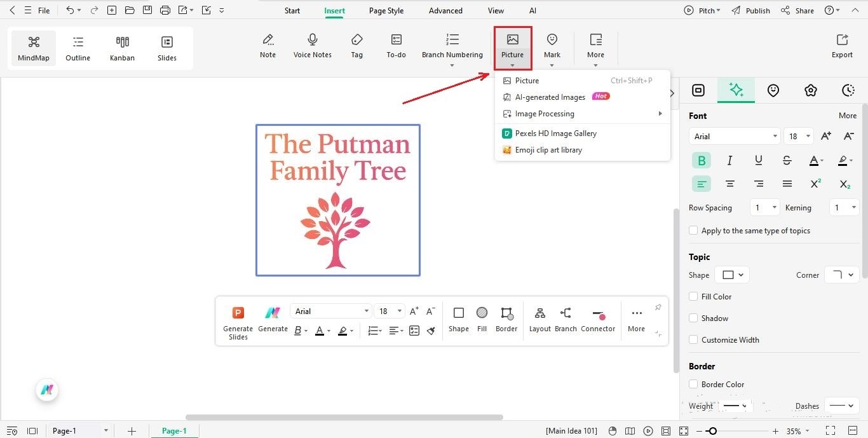The width and height of the screenshot is (868, 438).
Task: Enable the Border Color checkbox
Action: click(693, 385)
